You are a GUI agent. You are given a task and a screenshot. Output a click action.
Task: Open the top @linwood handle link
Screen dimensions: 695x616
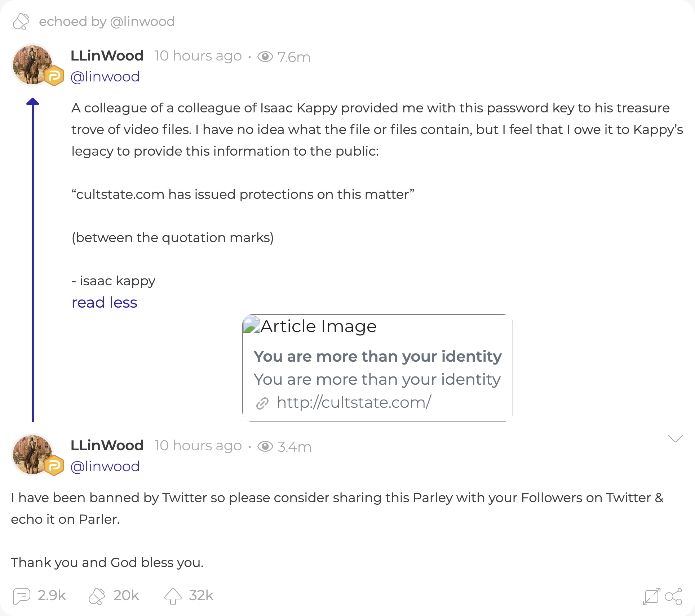[105, 77]
